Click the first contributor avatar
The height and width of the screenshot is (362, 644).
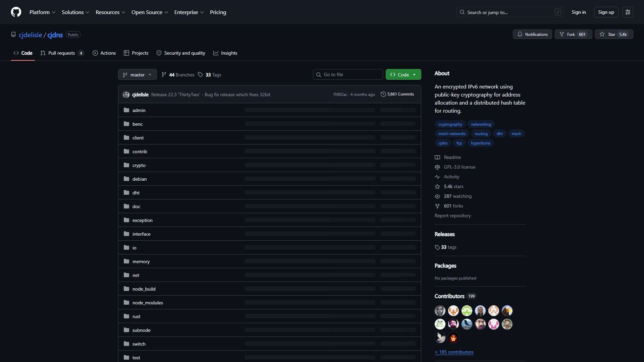(x=440, y=311)
